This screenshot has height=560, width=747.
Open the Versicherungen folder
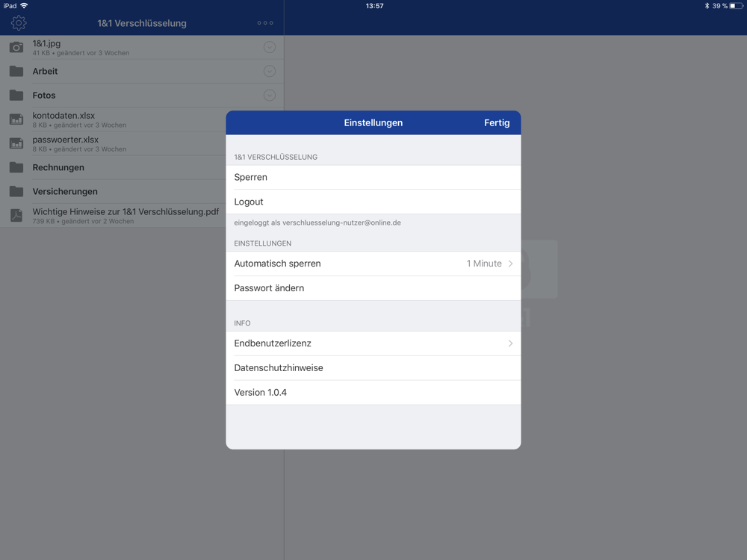click(x=113, y=191)
